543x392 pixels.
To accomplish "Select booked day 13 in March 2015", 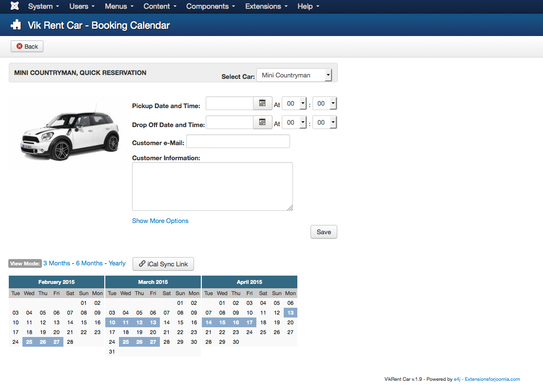I will click(153, 322).
